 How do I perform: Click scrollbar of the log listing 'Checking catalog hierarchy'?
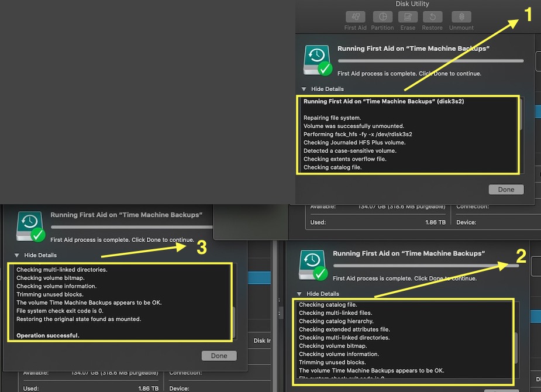(516, 348)
